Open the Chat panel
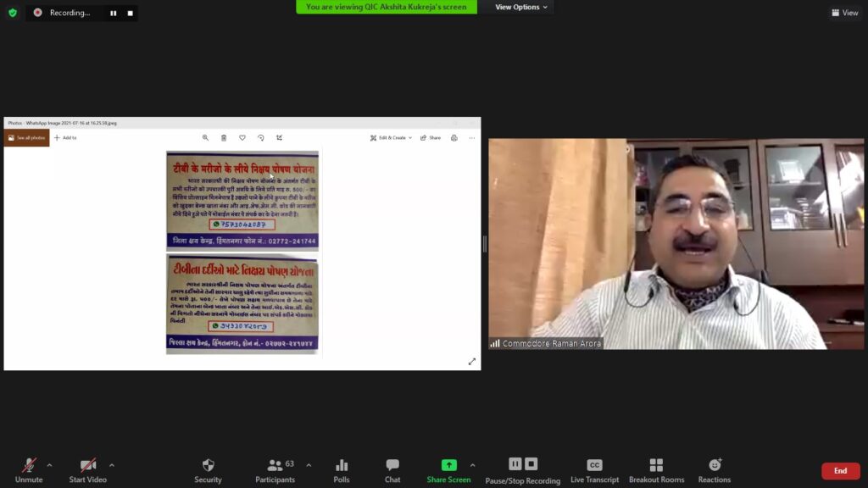The height and width of the screenshot is (488, 868). click(x=392, y=470)
